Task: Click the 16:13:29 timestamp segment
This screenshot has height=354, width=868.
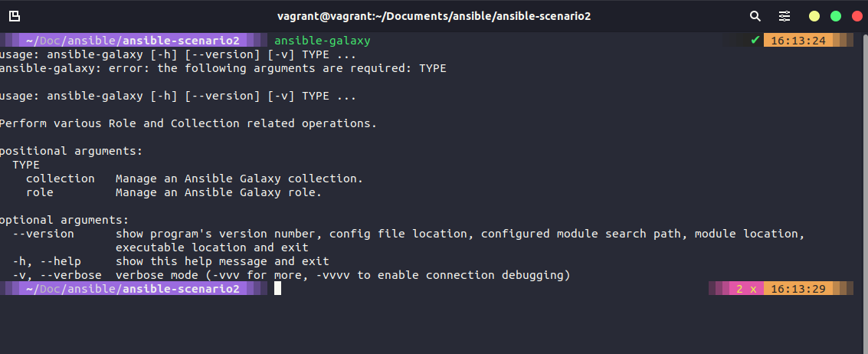Action: tap(798, 289)
